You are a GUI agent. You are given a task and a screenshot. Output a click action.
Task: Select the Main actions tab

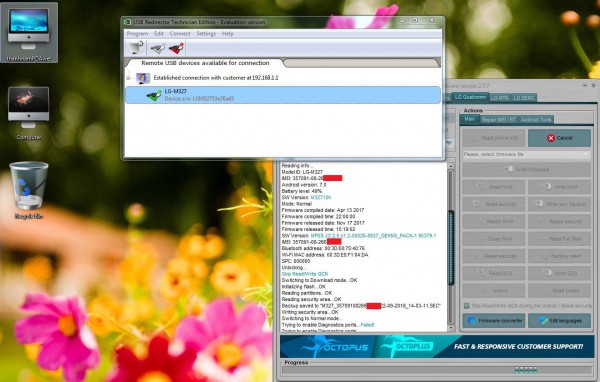click(470, 119)
